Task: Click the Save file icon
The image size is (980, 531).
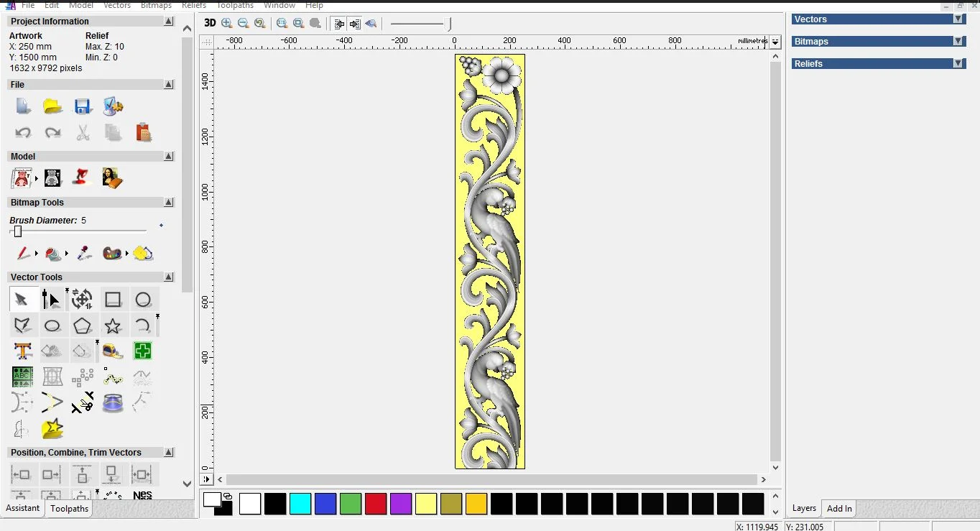Action: point(83,107)
